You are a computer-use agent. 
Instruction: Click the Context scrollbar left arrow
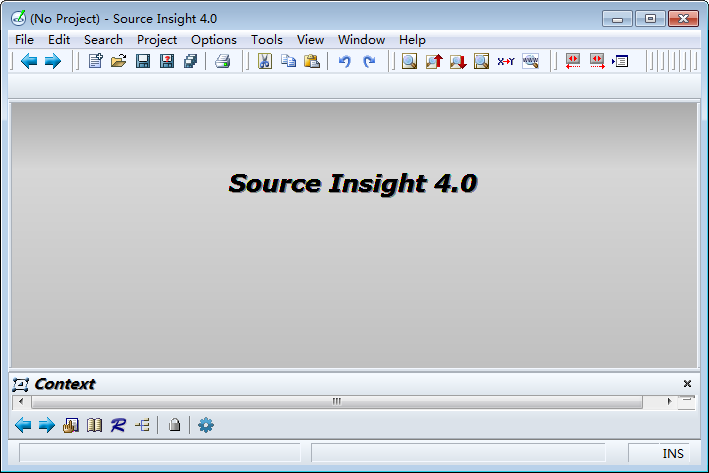(x=21, y=402)
